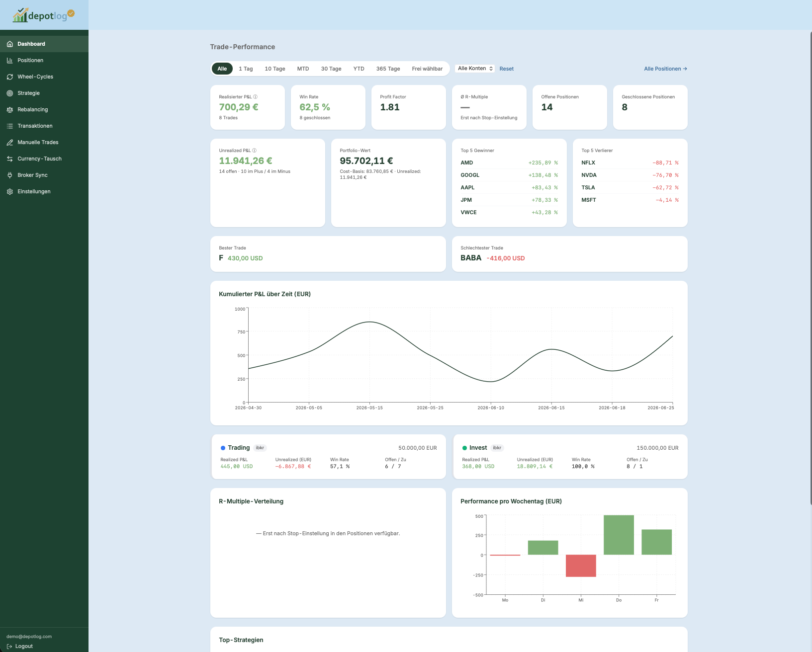Select the 1 Tag time filter
Screen dimensions: 812x652
pos(246,69)
